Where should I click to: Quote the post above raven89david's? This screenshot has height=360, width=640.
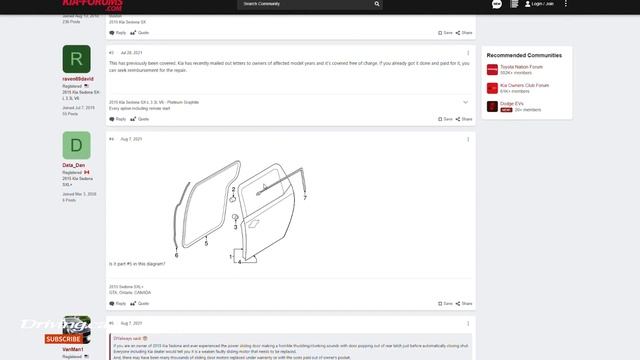[x=140, y=33]
